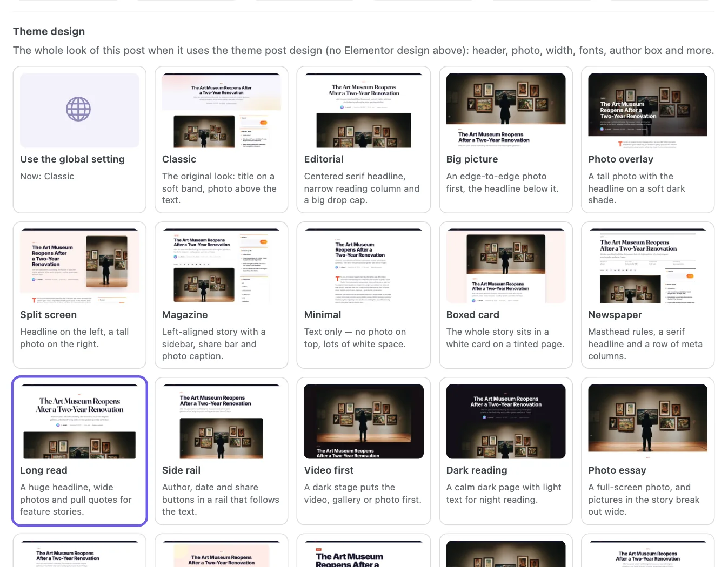Click 'A huge headline, wide photos' description
Viewport: 728px width, 567px height.
[76, 500]
